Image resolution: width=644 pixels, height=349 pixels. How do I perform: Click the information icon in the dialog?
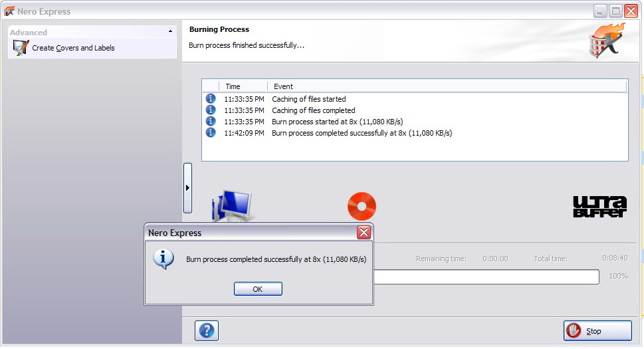[163, 259]
